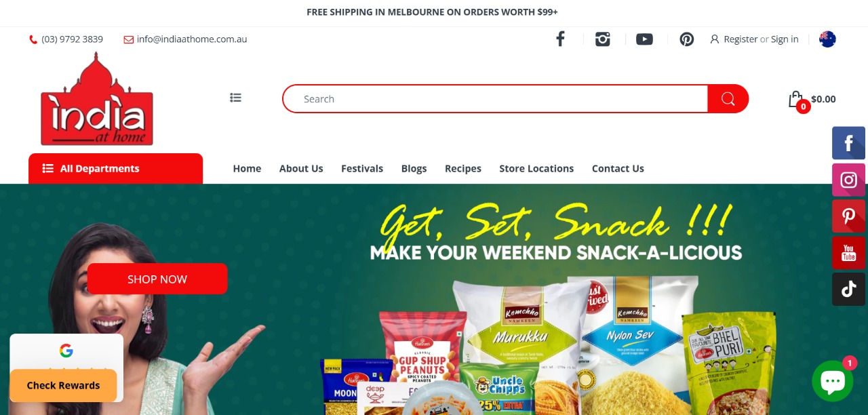Expand the All Departments menu
This screenshot has height=415, width=868.
115,168
